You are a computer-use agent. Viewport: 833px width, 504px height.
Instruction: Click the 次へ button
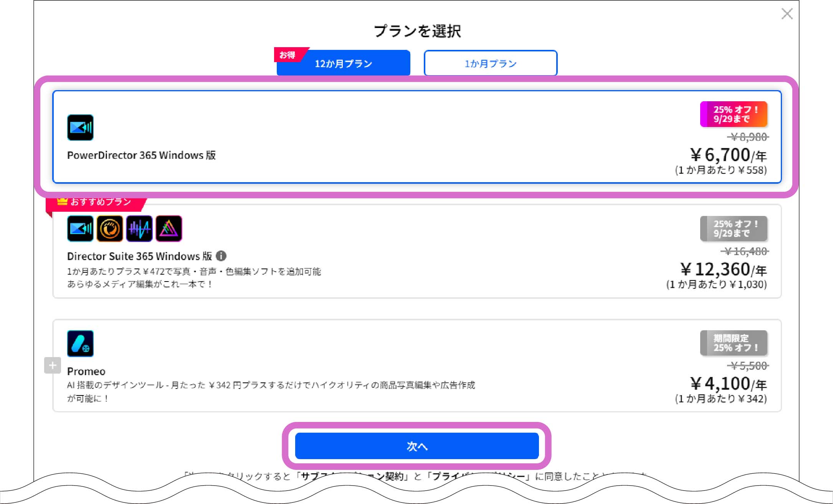[417, 446]
